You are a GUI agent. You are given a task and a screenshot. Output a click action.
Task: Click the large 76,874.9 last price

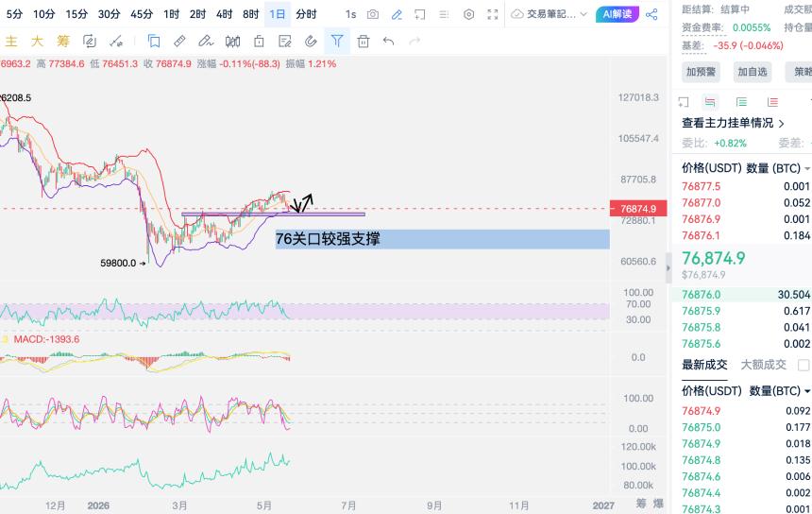point(714,258)
